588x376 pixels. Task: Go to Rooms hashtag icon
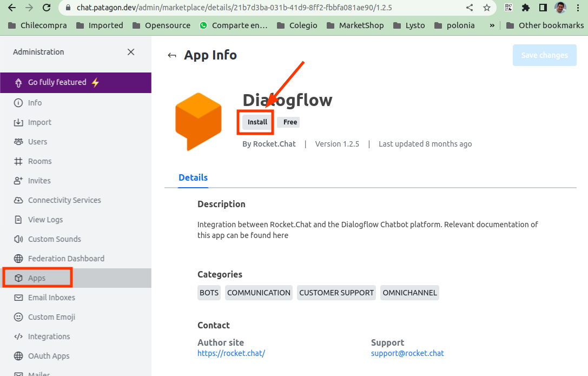[x=18, y=161]
